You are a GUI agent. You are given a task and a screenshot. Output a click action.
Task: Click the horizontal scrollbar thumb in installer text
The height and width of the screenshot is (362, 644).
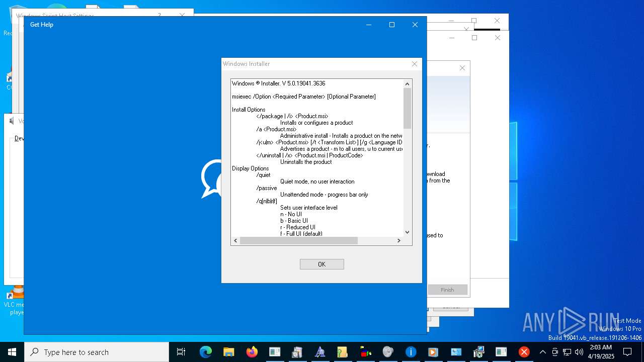[x=299, y=241]
